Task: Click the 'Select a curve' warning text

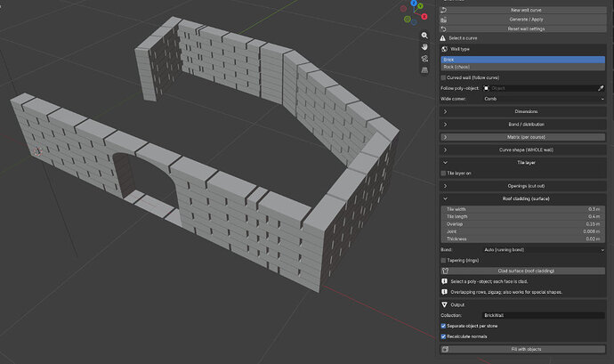Action: click(463, 38)
